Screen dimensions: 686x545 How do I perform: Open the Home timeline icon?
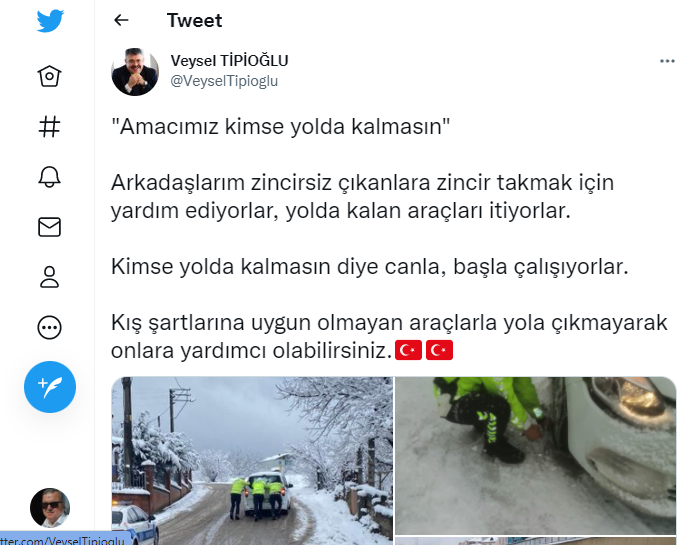coord(49,76)
